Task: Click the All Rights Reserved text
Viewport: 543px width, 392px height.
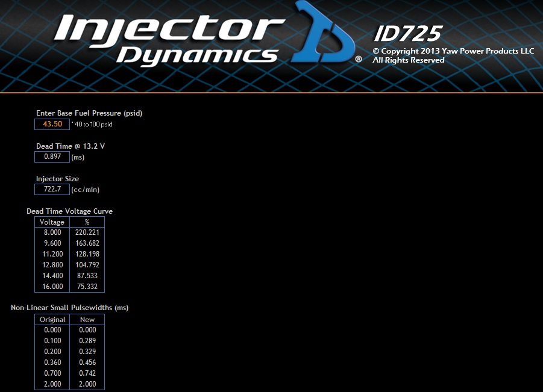Action: coord(409,60)
